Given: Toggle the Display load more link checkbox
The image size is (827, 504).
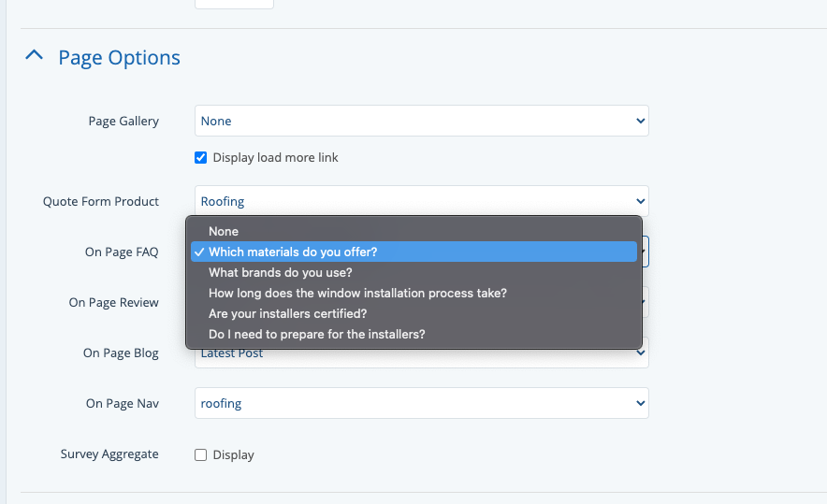Looking at the screenshot, I should pyautogui.click(x=200, y=157).
